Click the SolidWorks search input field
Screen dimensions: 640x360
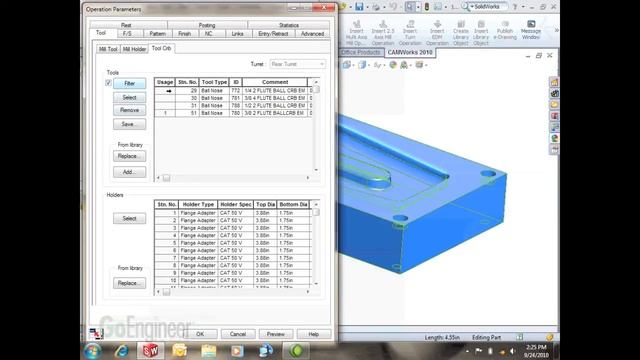click(490, 7)
